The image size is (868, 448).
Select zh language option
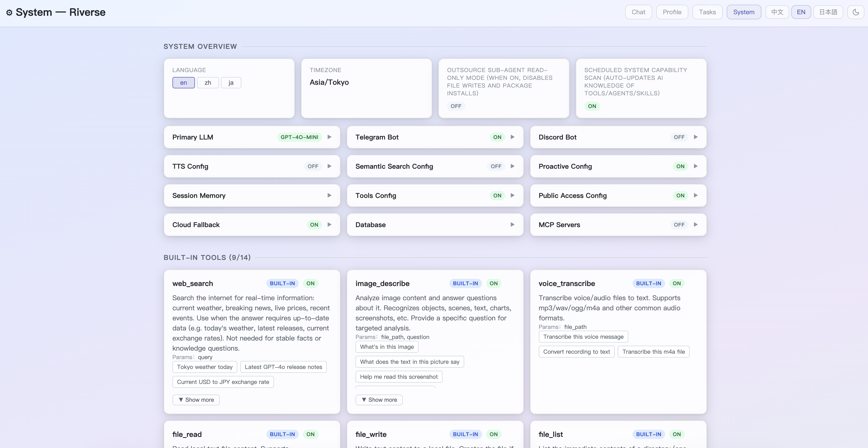(208, 83)
